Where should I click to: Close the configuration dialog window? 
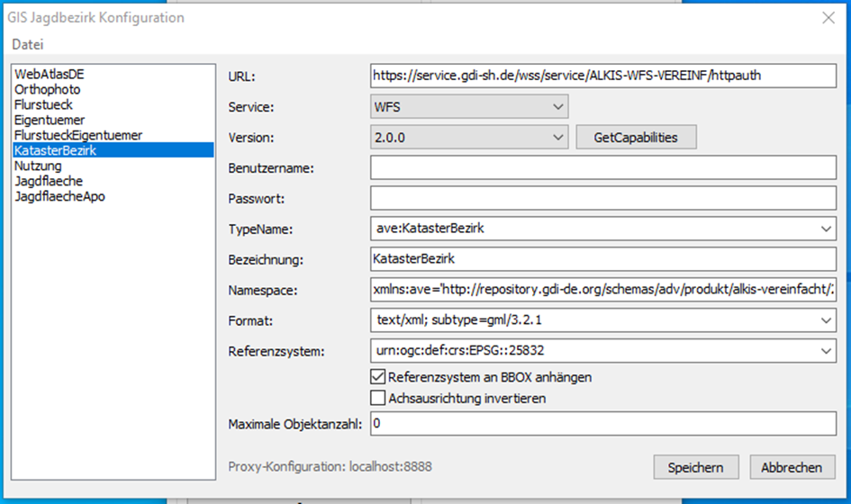[828, 17]
